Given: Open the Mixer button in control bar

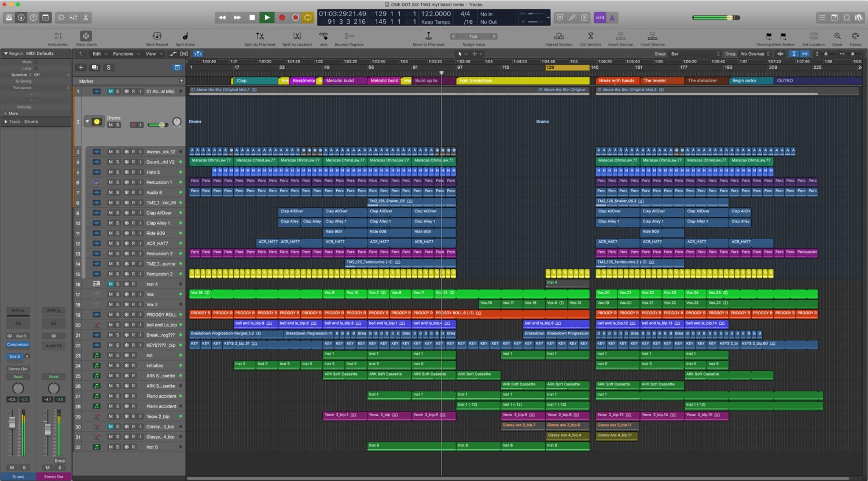Looking at the screenshot, I should click(73, 18).
